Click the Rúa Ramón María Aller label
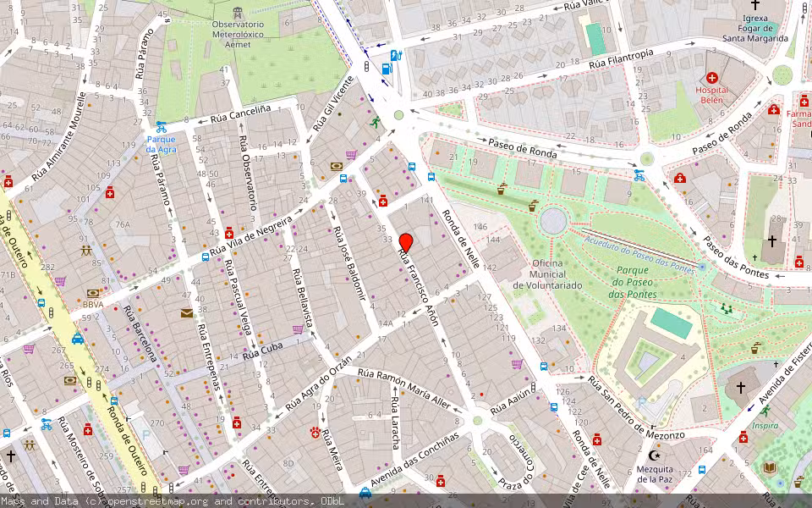This screenshot has width=812, height=508. pyautogui.click(x=405, y=389)
